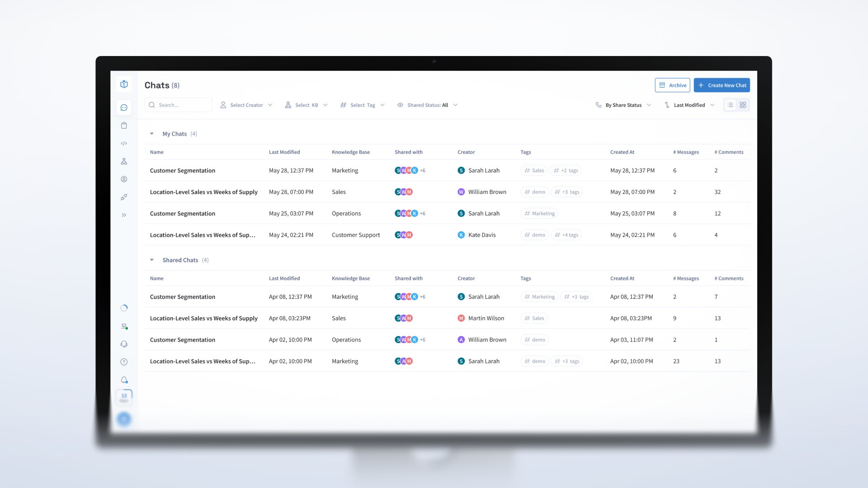
Task: Open the Select KB dropdown
Action: (306, 105)
